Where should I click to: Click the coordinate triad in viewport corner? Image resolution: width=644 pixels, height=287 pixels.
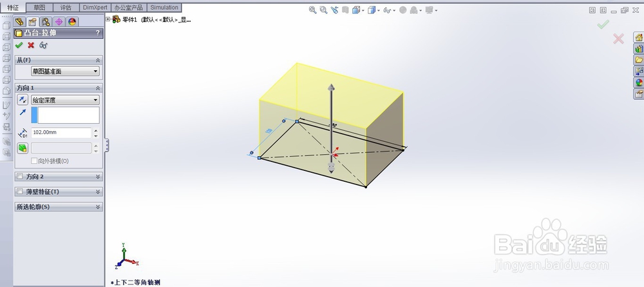pyautogui.click(x=126, y=257)
